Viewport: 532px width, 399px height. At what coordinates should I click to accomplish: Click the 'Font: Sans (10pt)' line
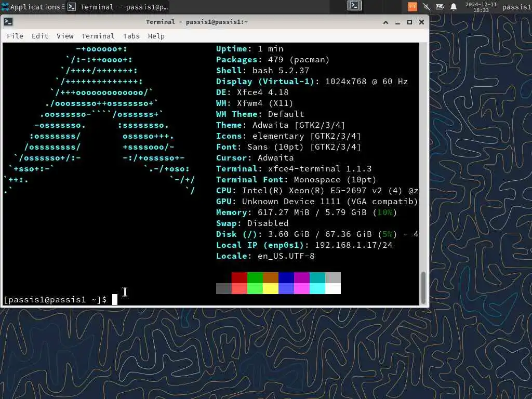pos(288,147)
